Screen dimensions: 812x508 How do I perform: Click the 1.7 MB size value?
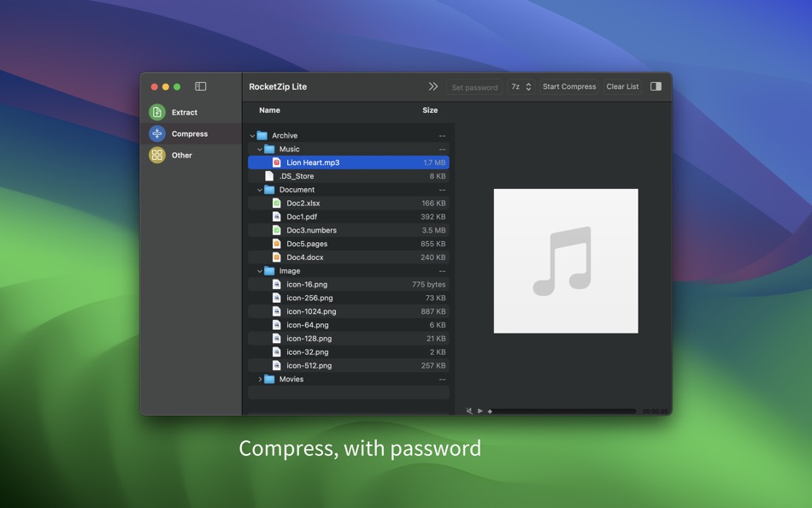(x=434, y=162)
